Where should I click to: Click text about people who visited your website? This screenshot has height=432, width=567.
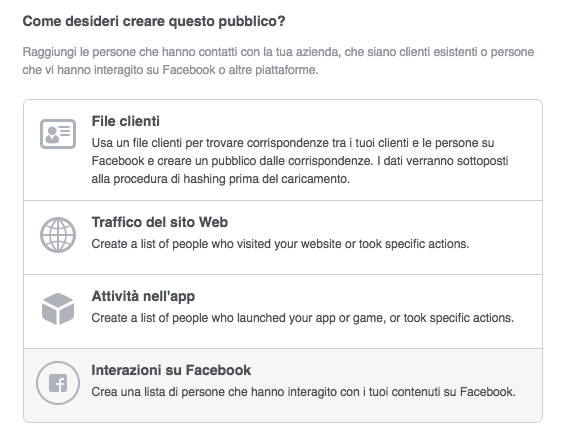click(x=280, y=244)
